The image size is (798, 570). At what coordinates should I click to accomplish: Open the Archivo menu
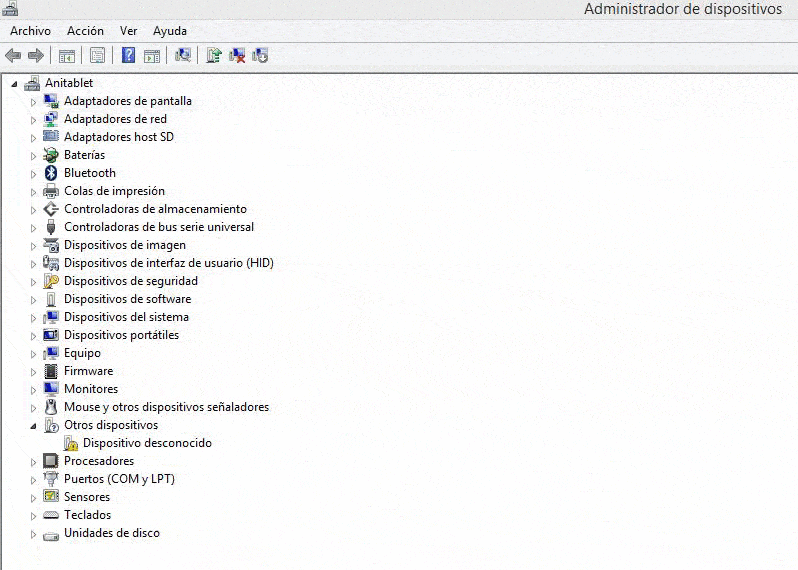pyautogui.click(x=31, y=31)
